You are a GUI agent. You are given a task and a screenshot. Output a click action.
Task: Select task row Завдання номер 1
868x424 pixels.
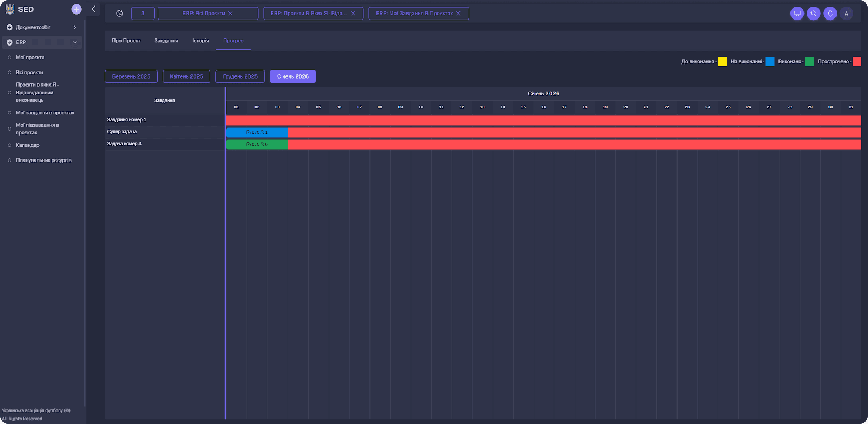[164, 120]
